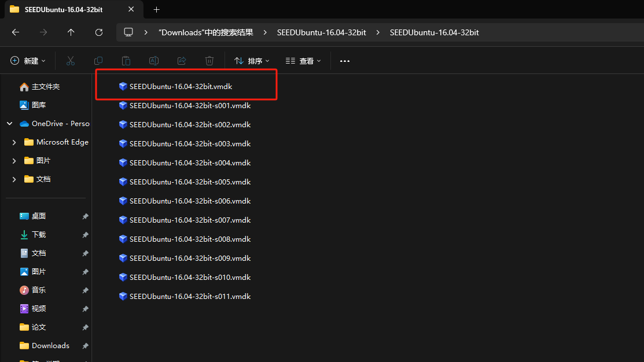This screenshot has width=644, height=362.
Task: Go up one folder level
Action: [71, 32]
